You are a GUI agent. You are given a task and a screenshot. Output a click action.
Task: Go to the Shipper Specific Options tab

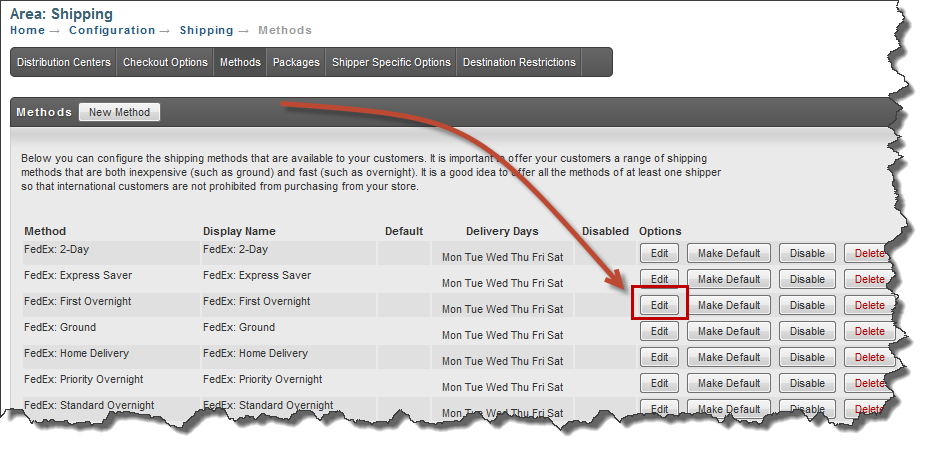point(391,62)
